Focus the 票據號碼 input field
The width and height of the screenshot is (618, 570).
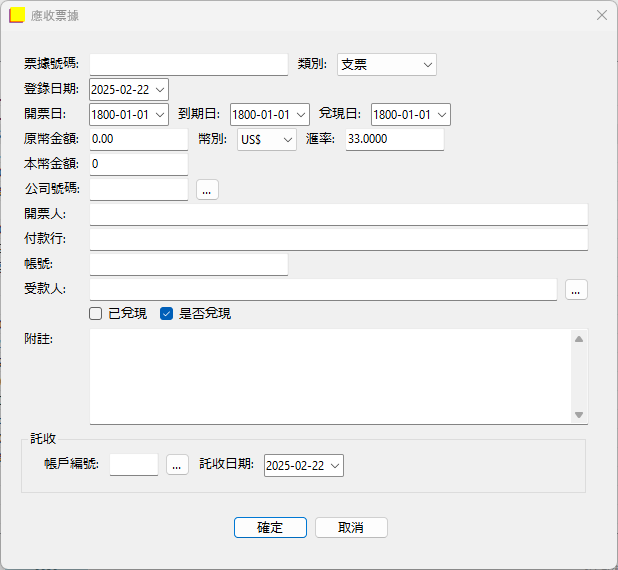tap(189, 64)
